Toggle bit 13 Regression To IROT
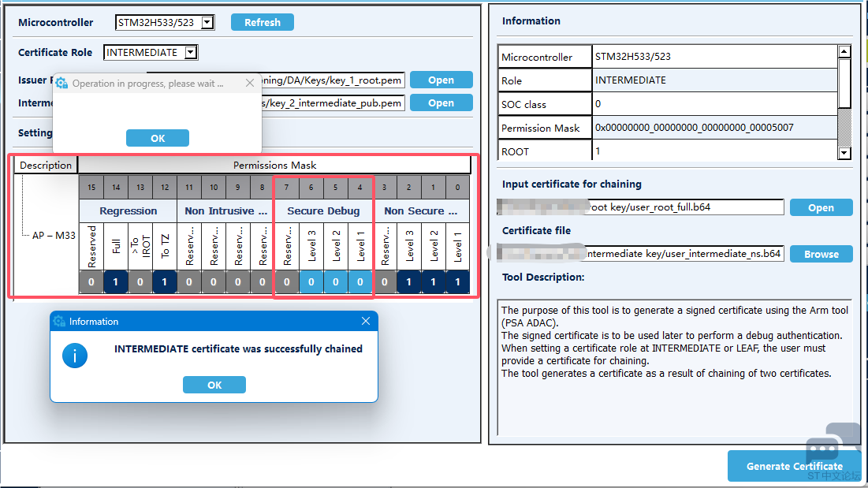The height and width of the screenshot is (488, 868). coord(140,281)
